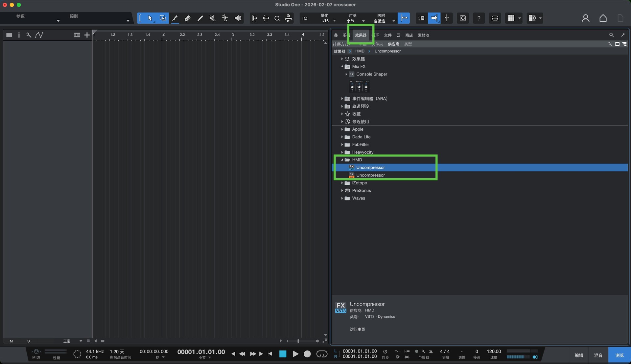Image resolution: width=631 pixels, height=364 pixels.
Task: Switch to the 素材池 browser tab
Action: tap(423, 35)
